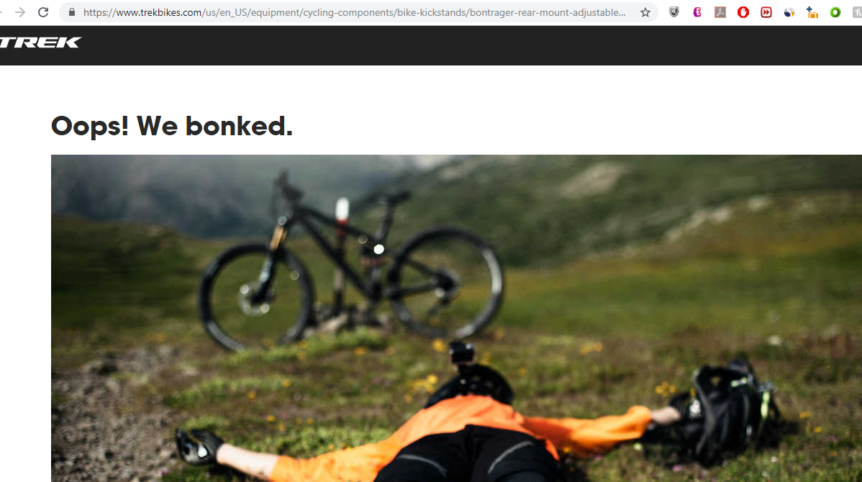Open the red fast-forward extension icon
The image size is (862, 482).
pos(766,12)
